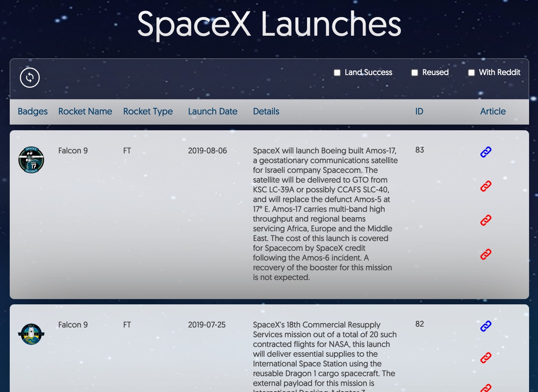538x392 pixels.
Task: Click the ID column header
Action: click(x=419, y=111)
